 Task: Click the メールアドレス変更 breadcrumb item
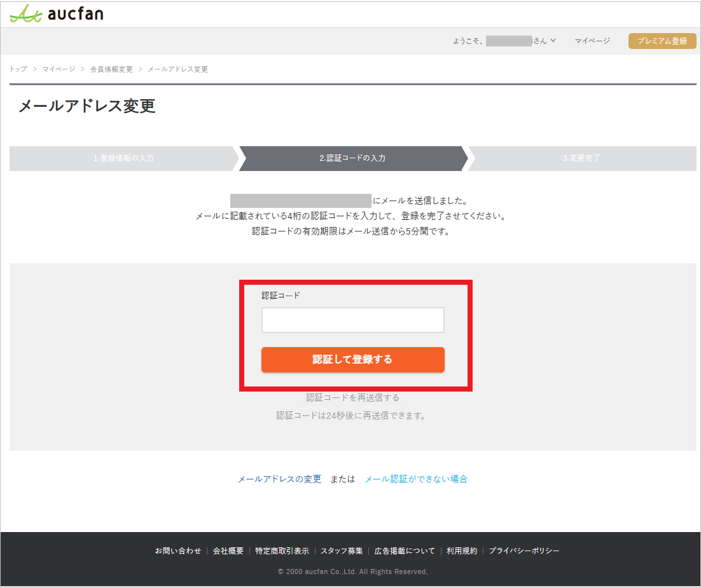pos(177,69)
